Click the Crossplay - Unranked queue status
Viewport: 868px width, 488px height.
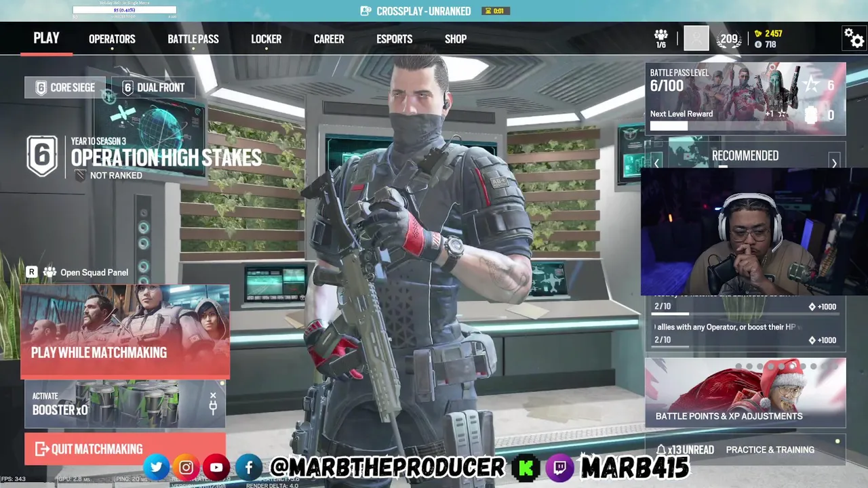pyautogui.click(x=424, y=11)
